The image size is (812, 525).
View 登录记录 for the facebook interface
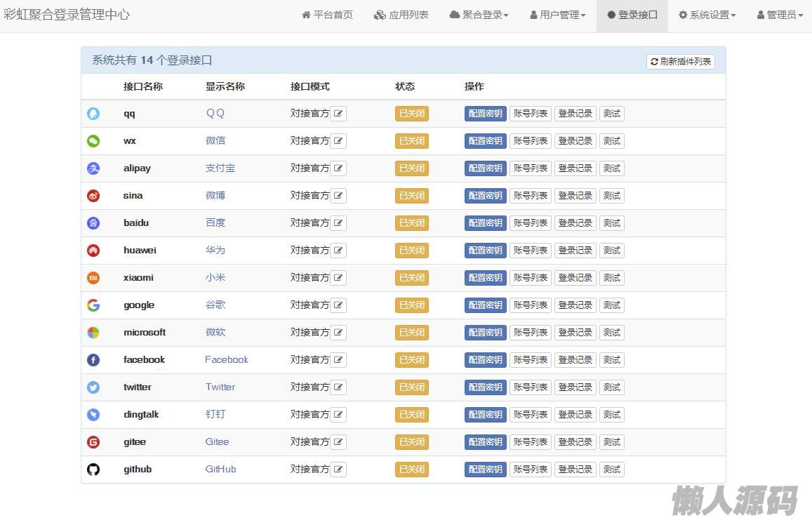point(575,360)
